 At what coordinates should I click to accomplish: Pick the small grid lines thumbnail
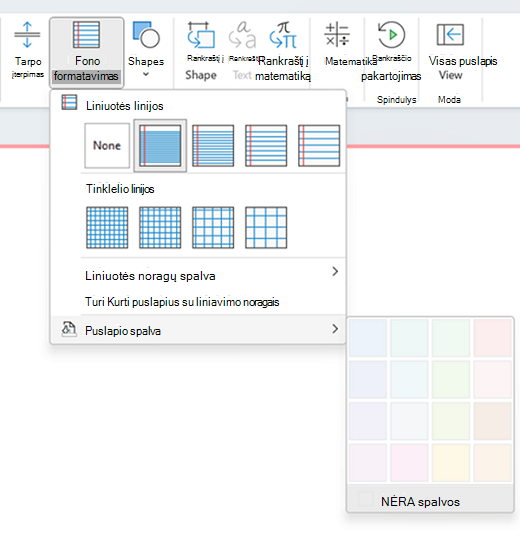click(x=107, y=228)
